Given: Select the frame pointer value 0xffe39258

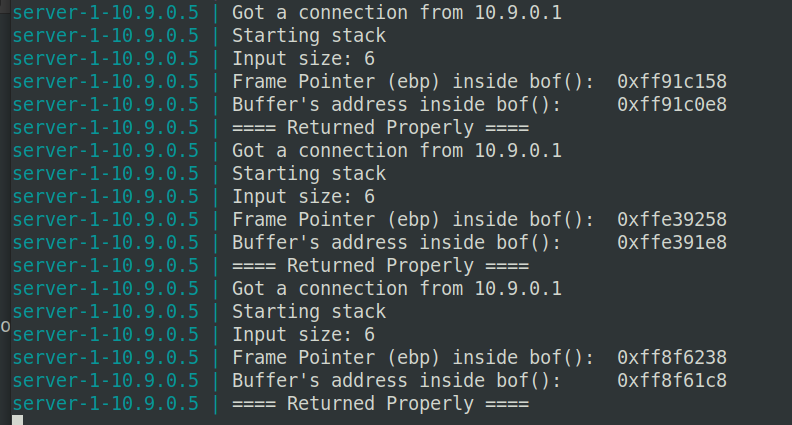Looking at the screenshot, I should coord(672,220).
